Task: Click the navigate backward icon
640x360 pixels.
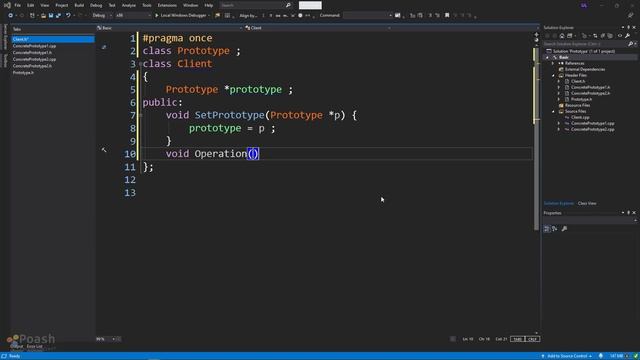Action: click(x=11, y=16)
